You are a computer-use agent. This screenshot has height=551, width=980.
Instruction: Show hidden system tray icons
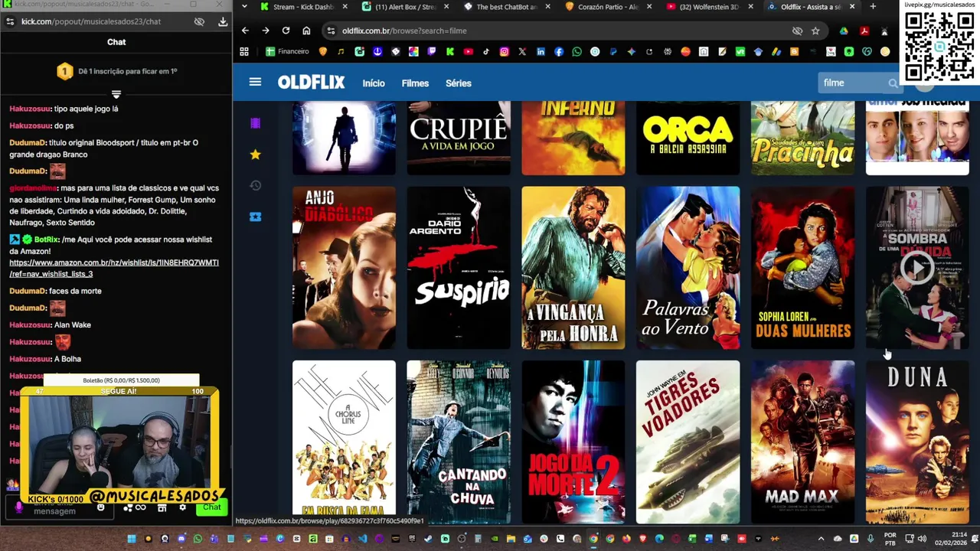tap(821, 539)
